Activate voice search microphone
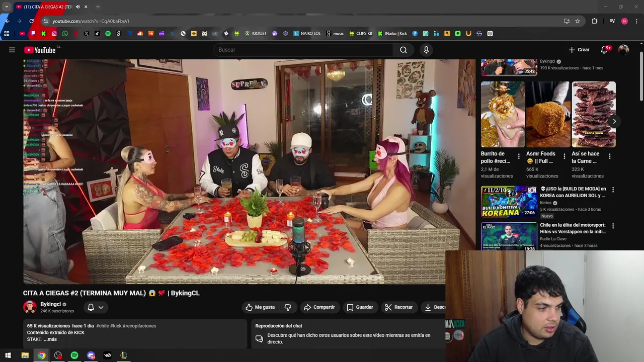 [426, 50]
